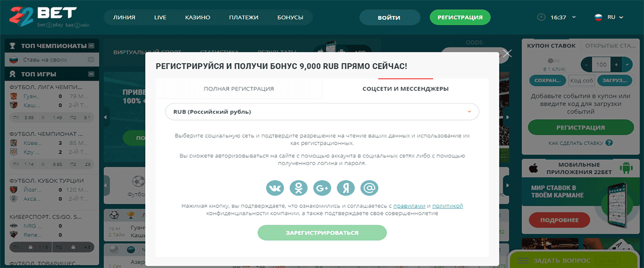Click the stake amount field showing 100
Image resolution: width=644 pixels, height=268 pixels.
click(601, 64)
